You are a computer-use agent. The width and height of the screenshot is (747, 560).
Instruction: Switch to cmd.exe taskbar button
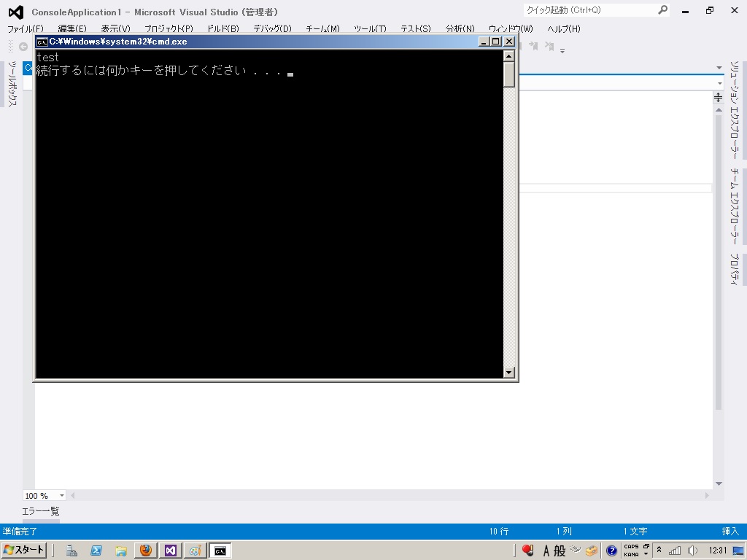pos(220,551)
